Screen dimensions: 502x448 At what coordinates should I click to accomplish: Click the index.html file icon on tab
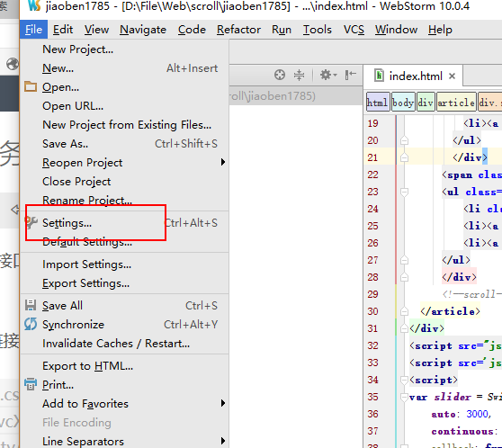[379, 76]
